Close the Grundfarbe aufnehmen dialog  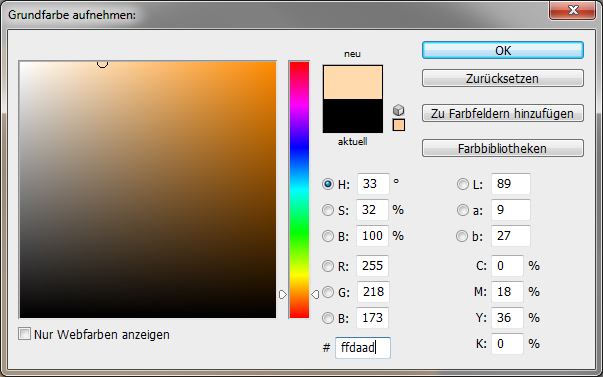click(573, 10)
